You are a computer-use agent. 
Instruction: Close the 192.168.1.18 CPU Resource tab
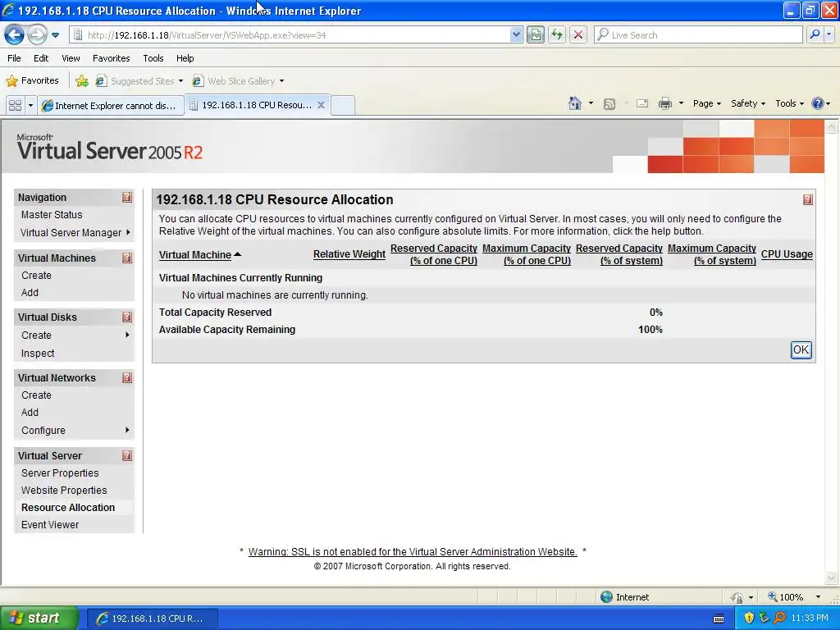(321, 105)
